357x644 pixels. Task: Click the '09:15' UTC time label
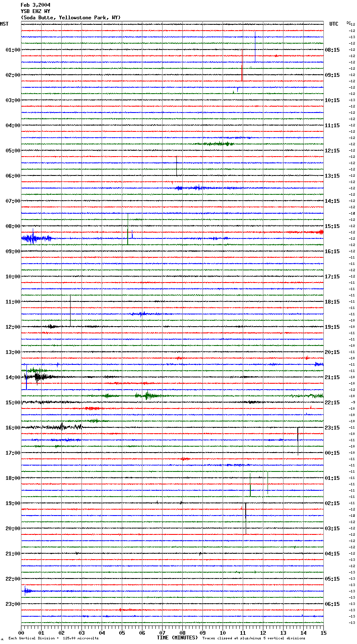pyautogui.click(x=332, y=75)
